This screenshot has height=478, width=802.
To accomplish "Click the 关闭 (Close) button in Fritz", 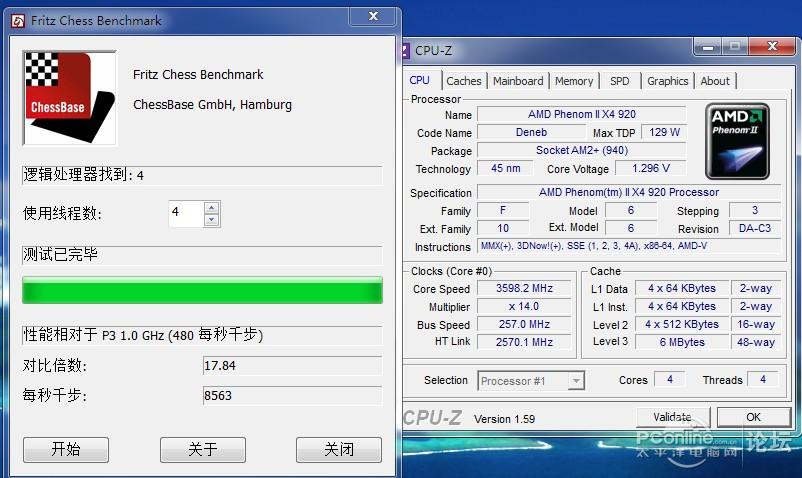I will point(339,449).
